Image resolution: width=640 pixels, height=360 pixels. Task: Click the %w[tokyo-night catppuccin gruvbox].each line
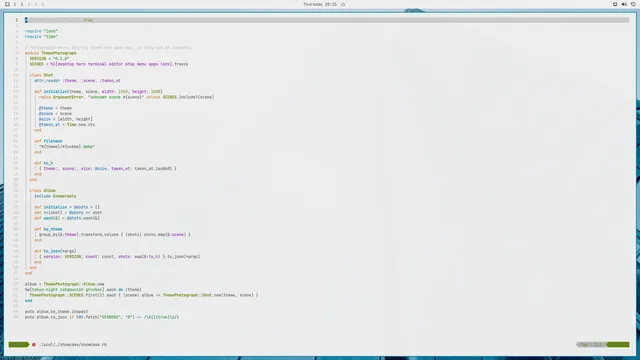pos(83,289)
